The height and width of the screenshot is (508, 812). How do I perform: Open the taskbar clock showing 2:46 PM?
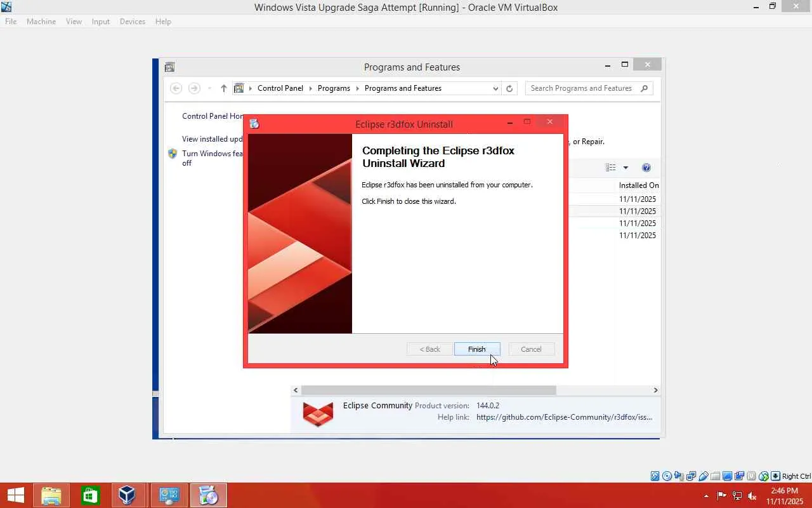coord(784,496)
